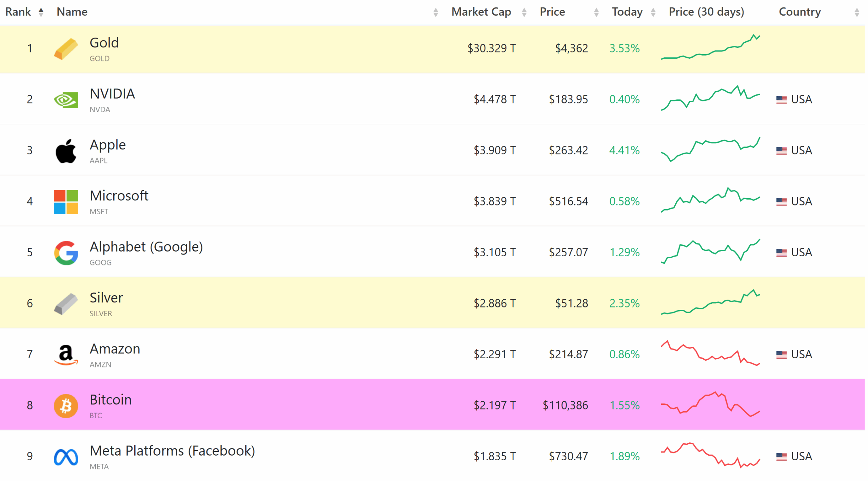The width and height of the screenshot is (868, 481).
Task: Click Bitcoin's 30-day price chart
Action: (710, 404)
